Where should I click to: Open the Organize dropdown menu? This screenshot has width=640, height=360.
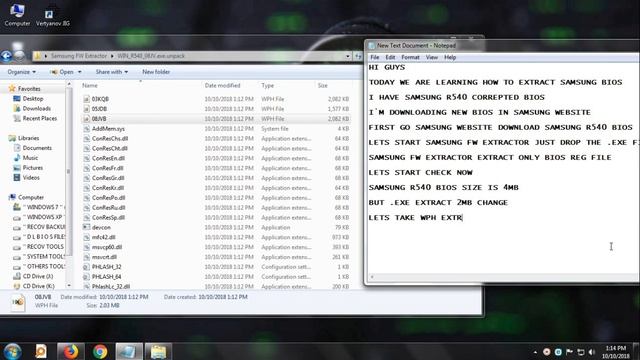(x=21, y=72)
